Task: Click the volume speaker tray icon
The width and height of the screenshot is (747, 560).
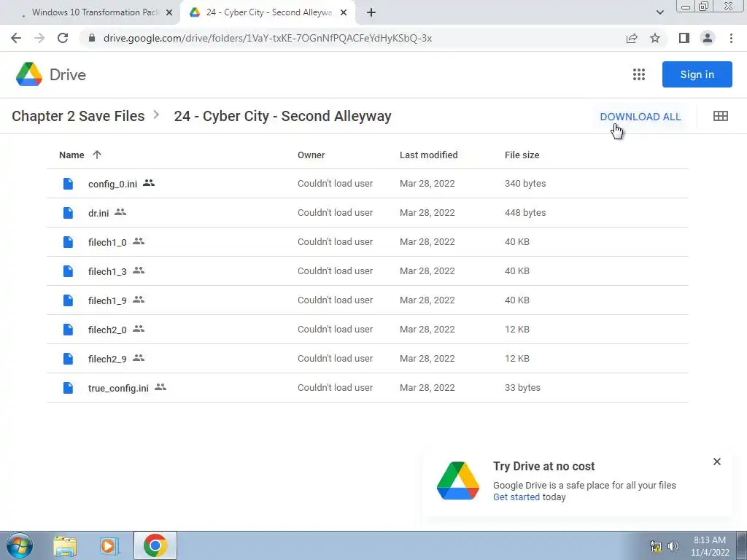Action: (673, 546)
